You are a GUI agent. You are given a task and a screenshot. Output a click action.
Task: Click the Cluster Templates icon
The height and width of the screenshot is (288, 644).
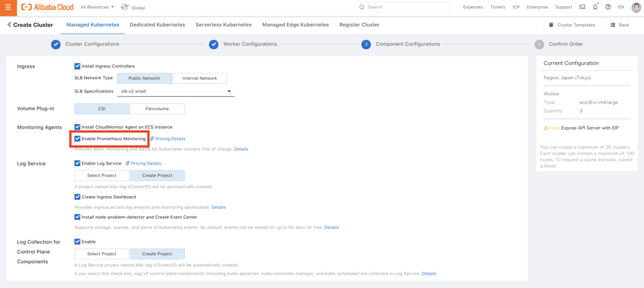pyautogui.click(x=551, y=25)
